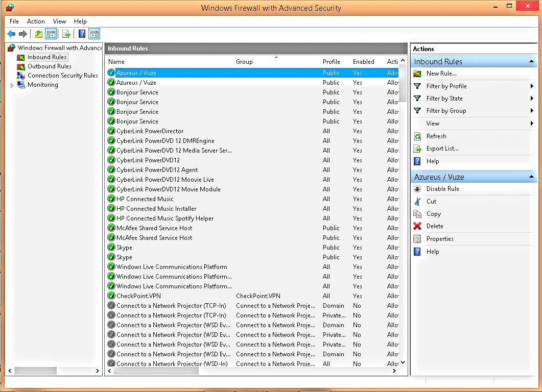Open the View menu in menu bar
This screenshot has width=542, height=392.
[x=59, y=21]
